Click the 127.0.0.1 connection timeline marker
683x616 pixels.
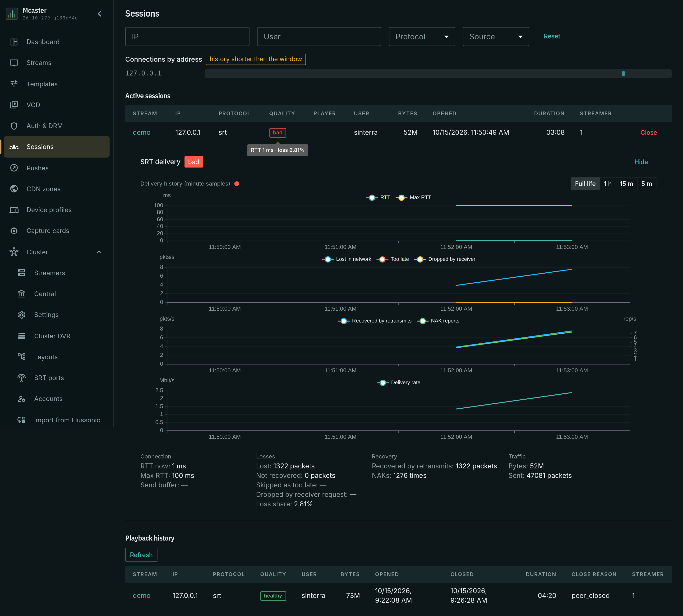coord(623,74)
